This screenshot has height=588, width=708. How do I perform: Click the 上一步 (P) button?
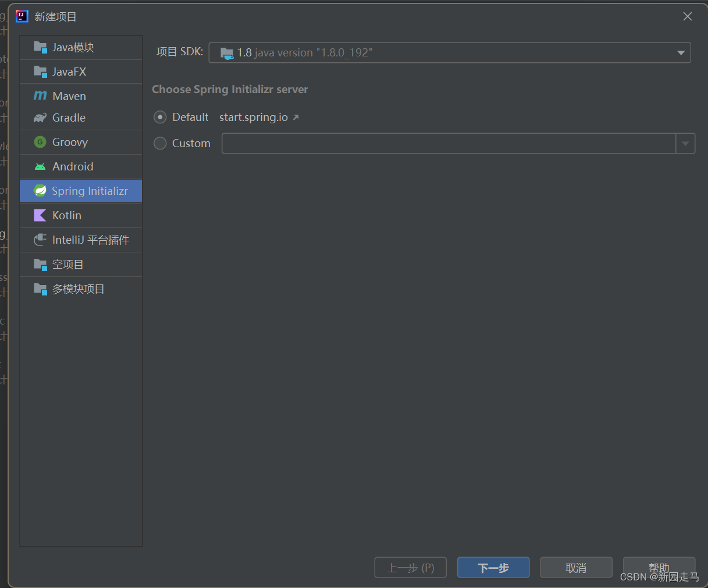coord(411,568)
